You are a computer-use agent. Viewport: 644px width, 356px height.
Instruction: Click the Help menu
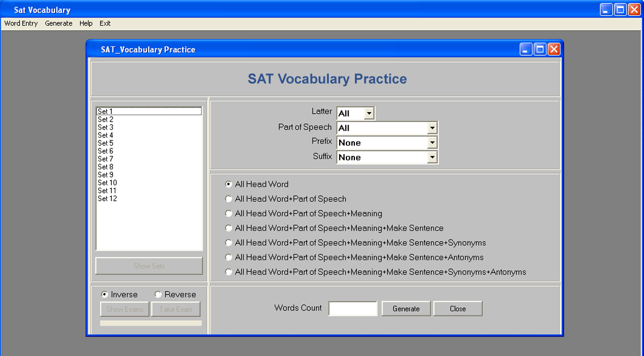86,23
